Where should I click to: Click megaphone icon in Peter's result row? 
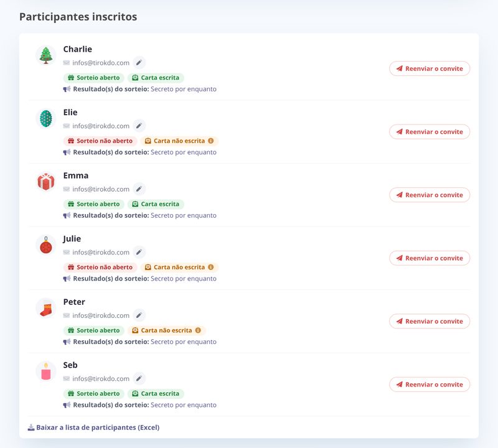click(67, 342)
